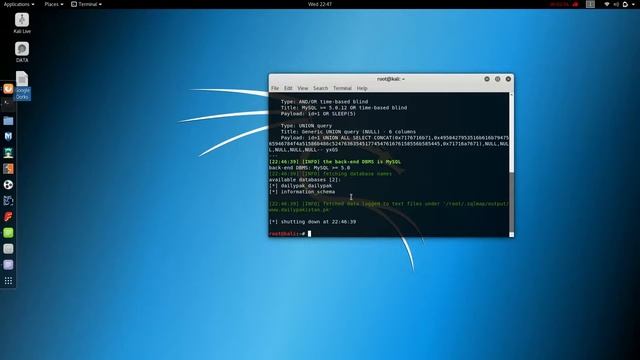The width and height of the screenshot is (640, 360).
Task: Show all applications grid
Action: coord(8,281)
